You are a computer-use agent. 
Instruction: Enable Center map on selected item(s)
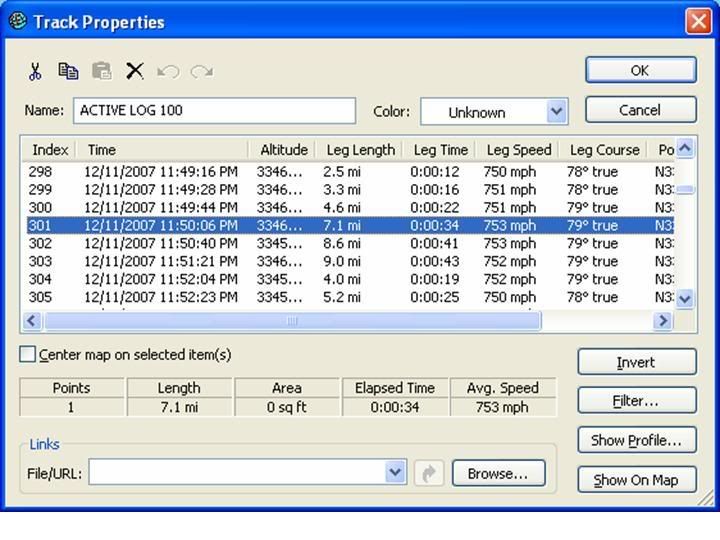[x=28, y=355]
